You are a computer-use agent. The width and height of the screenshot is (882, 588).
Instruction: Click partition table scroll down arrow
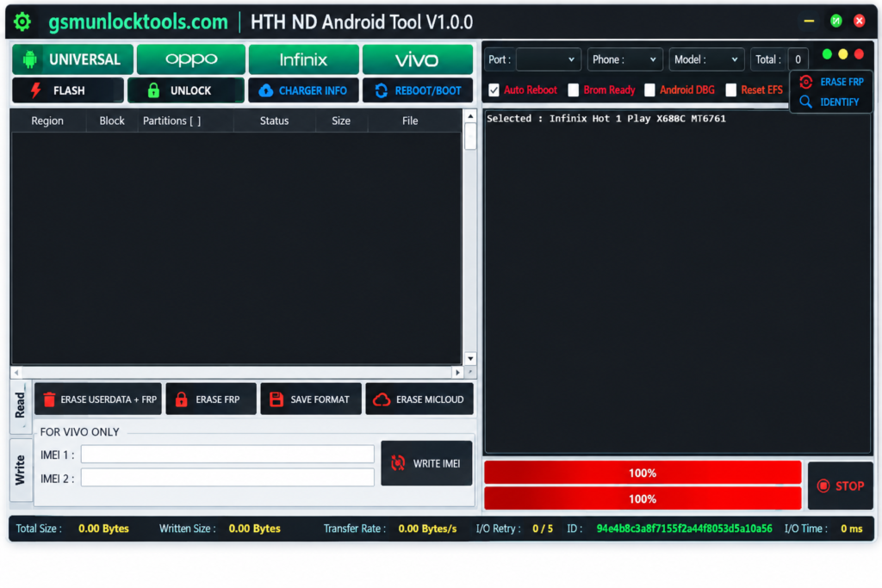point(470,359)
